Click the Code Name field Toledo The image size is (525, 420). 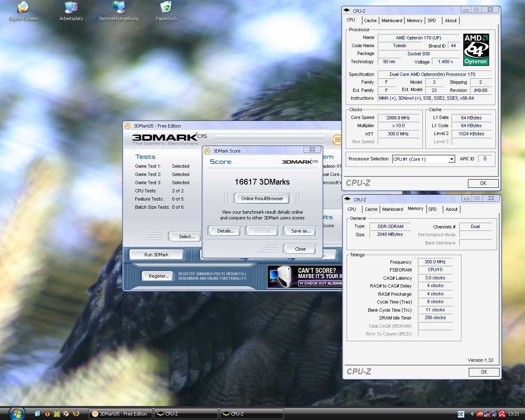[x=399, y=46]
